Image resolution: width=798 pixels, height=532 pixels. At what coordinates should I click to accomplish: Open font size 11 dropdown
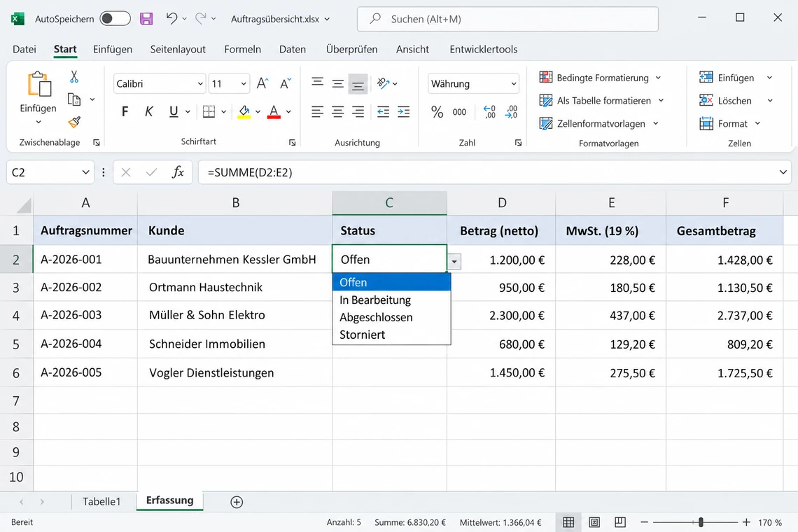[244, 84]
